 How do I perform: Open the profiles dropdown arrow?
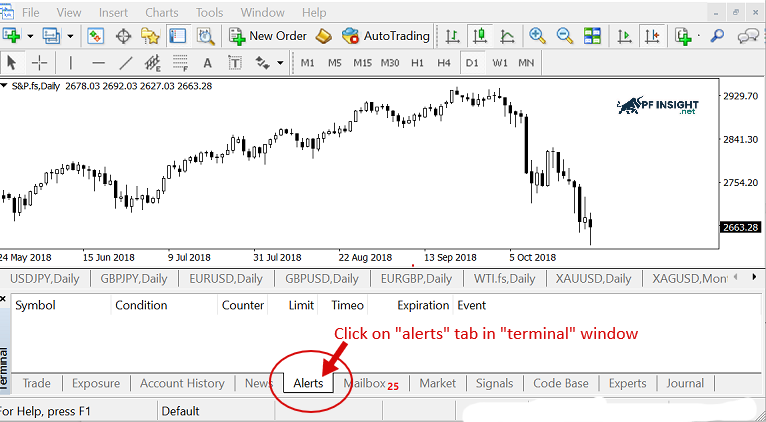click(x=68, y=36)
